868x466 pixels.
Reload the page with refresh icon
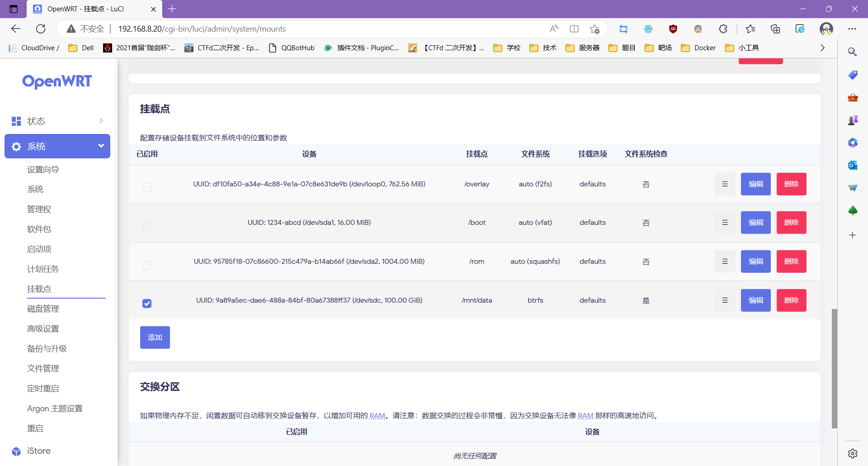point(41,29)
